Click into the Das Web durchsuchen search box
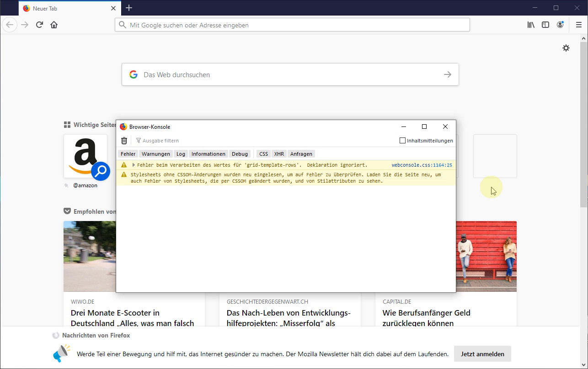588x369 pixels. 290,74
